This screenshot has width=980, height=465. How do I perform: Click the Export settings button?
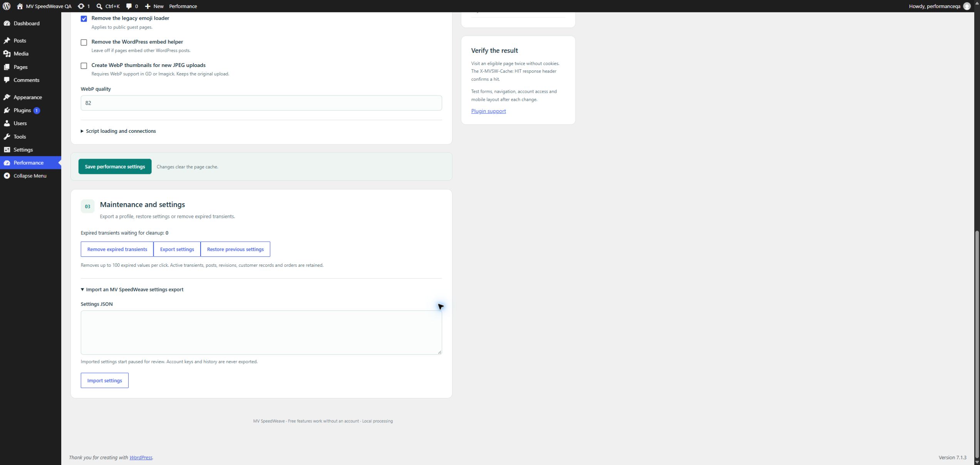[177, 249]
